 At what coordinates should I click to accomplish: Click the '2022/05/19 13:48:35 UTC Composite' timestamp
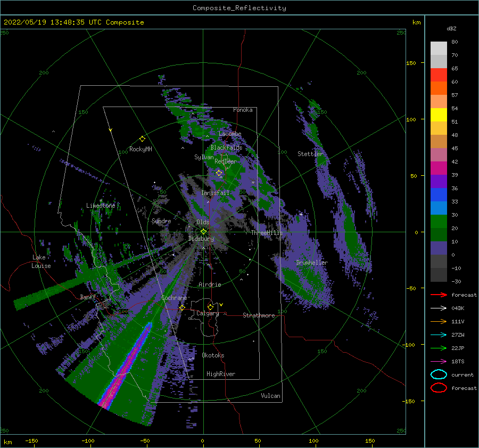pos(73,22)
